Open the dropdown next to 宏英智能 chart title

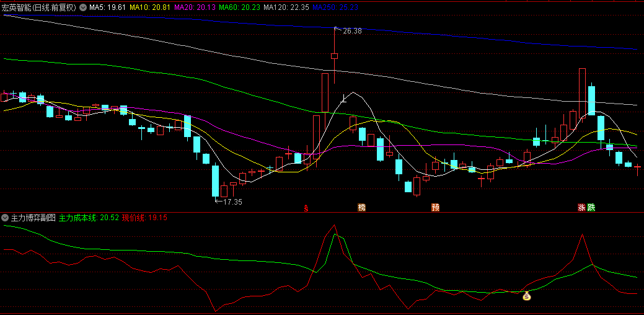pos(83,7)
